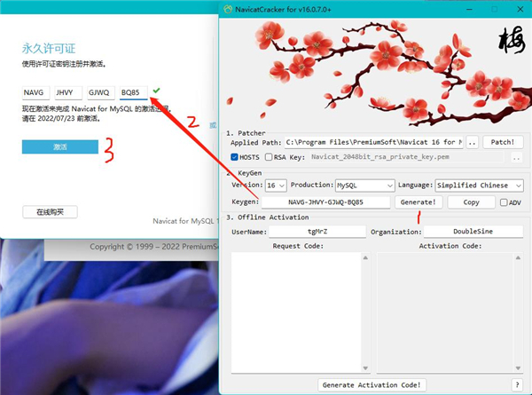Minimize the NavicatCracker window
Screen dimensions: 532x395
pos(470,9)
